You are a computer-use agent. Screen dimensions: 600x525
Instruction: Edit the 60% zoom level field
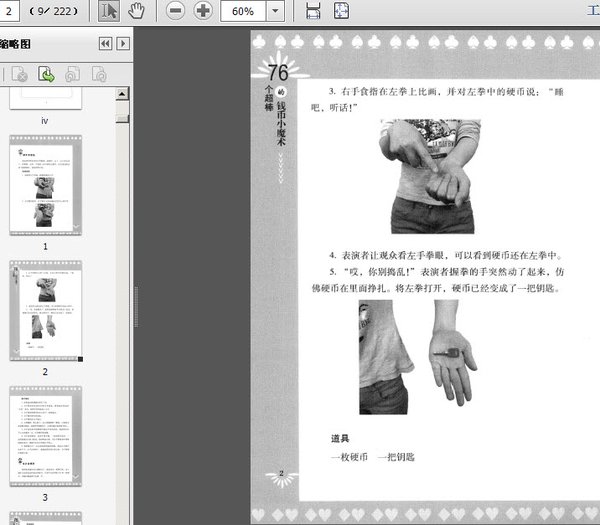[243, 11]
